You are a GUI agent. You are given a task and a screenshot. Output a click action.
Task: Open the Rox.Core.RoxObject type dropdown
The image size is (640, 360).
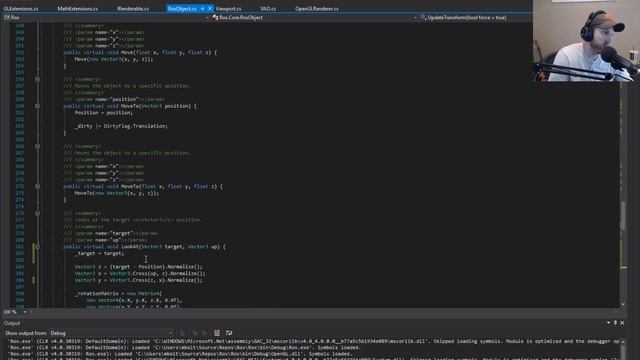(x=314, y=18)
